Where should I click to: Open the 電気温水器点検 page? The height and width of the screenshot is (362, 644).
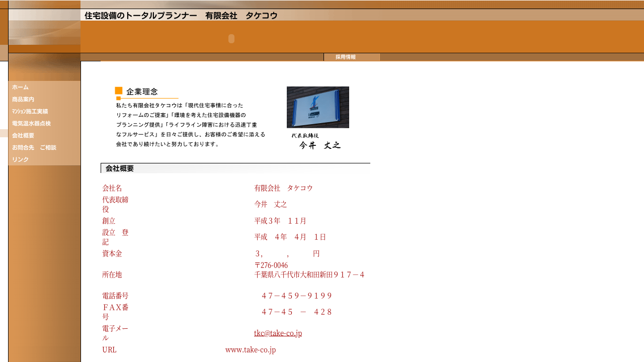(31, 124)
